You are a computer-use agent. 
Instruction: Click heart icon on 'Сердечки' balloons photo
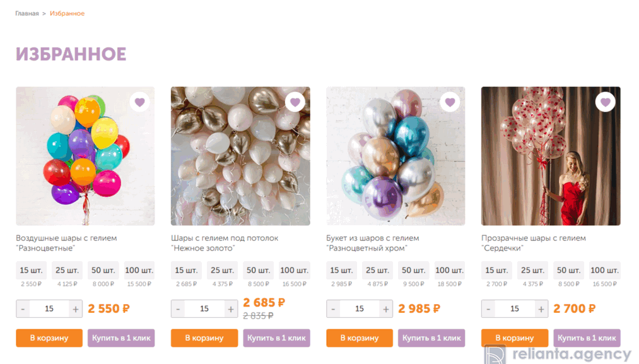tap(605, 102)
